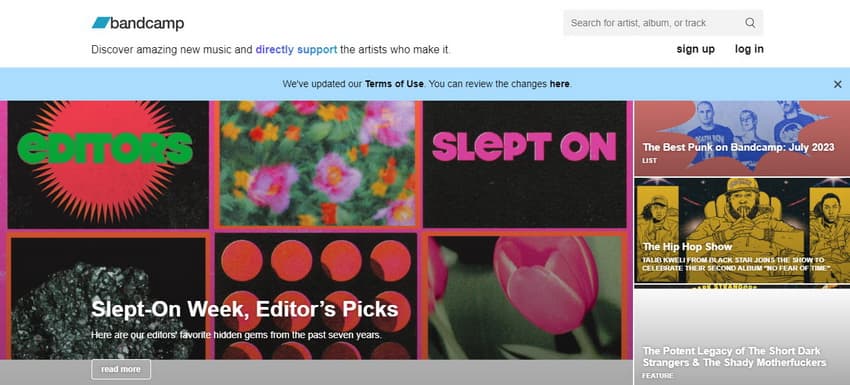Open the log in link
Image resolution: width=850 pixels, height=385 pixels.
coord(749,49)
